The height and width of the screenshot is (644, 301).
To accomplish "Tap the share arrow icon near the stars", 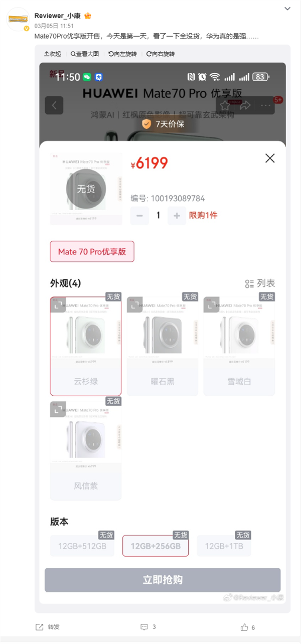I will click(245, 106).
